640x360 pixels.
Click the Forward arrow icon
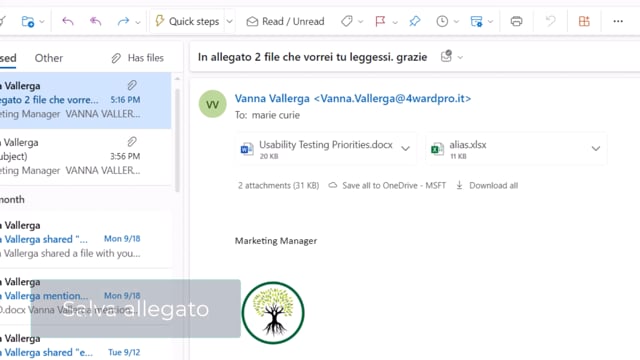tap(123, 21)
